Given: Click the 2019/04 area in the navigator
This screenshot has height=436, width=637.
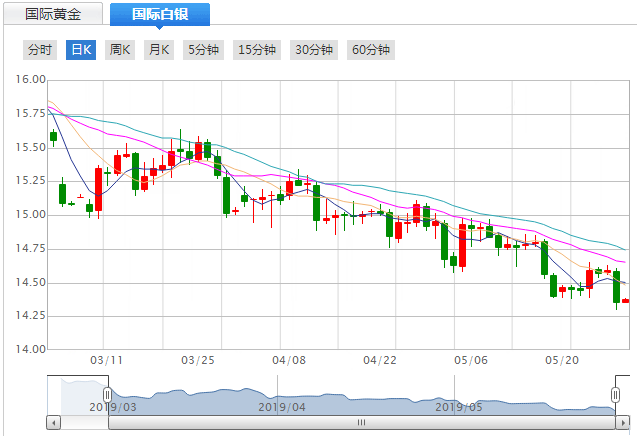Looking at the screenshot, I should click(x=280, y=407).
